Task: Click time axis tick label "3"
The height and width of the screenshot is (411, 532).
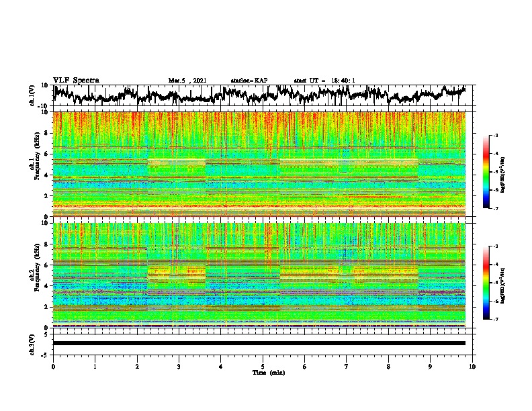Action: pyautogui.click(x=179, y=367)
